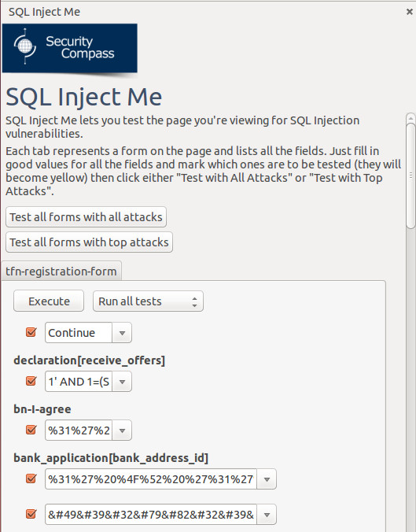This screenshot has width=416, height=532.
Task: Expand the %31%27%20%4F bank address dropdown
Action: pos(267,479)
